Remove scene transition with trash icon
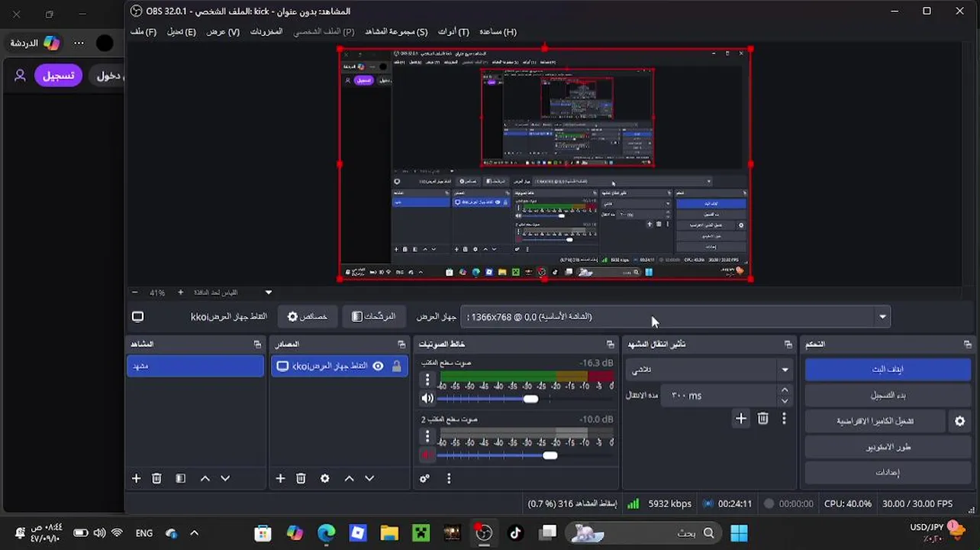 point(762,418)
